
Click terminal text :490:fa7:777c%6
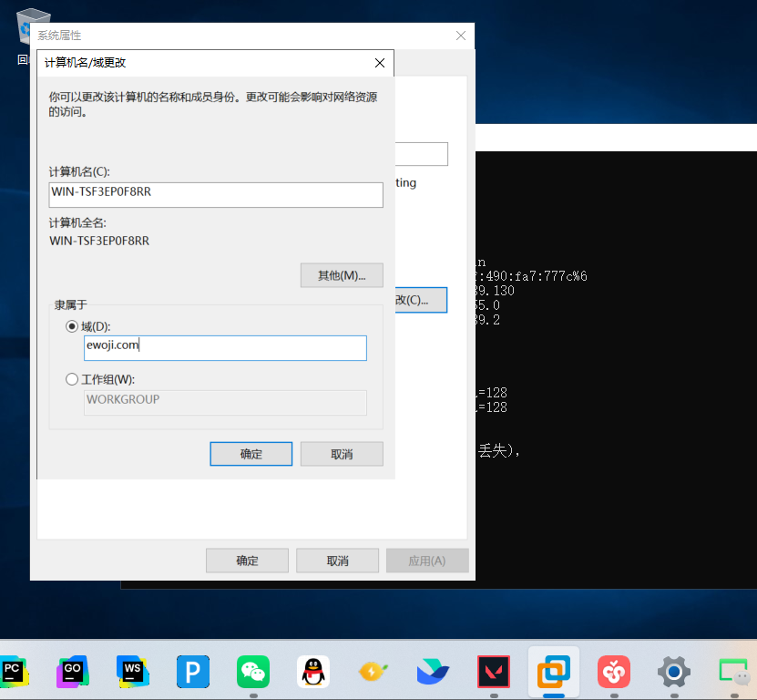click(x=532, y=276)
